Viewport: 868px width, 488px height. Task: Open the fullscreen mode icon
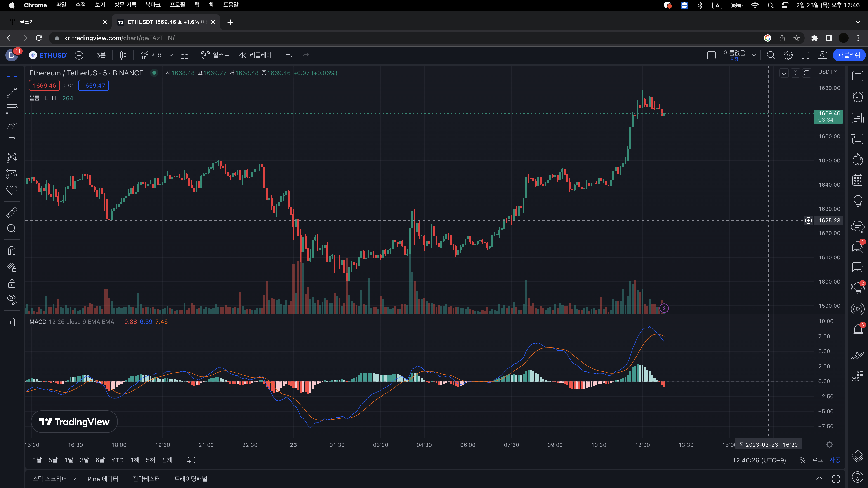point(805,55)
